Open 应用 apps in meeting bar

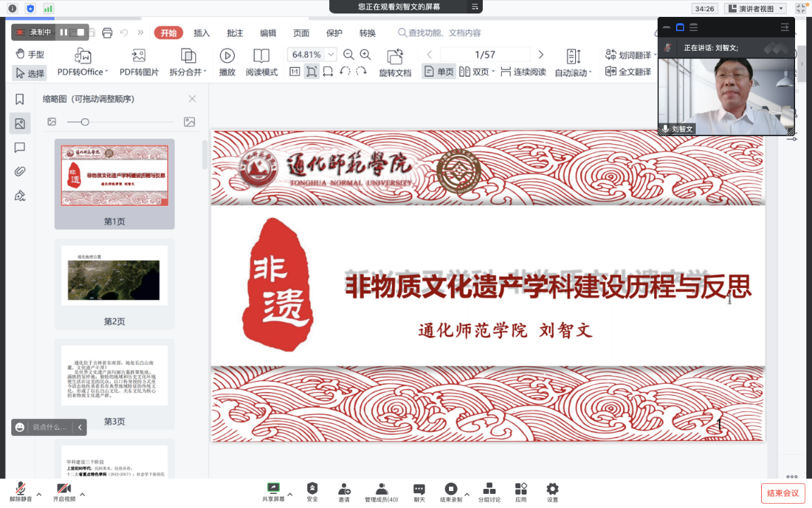(x=520, y=492)
